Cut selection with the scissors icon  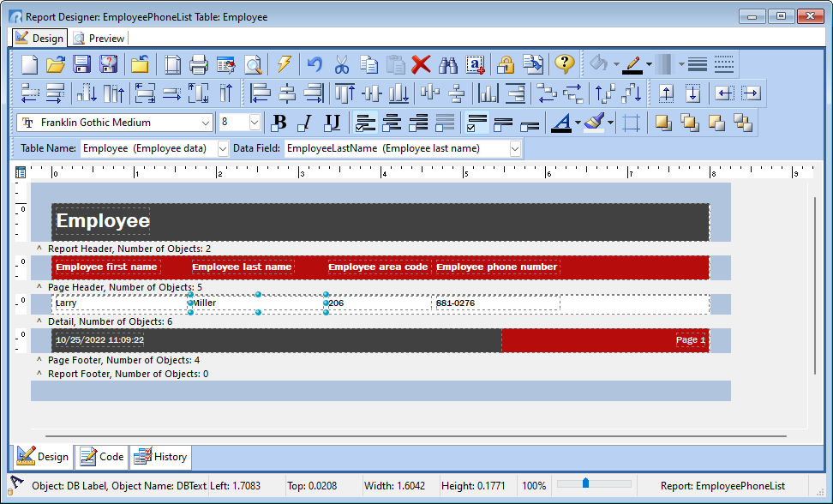[x=342, y=64]
